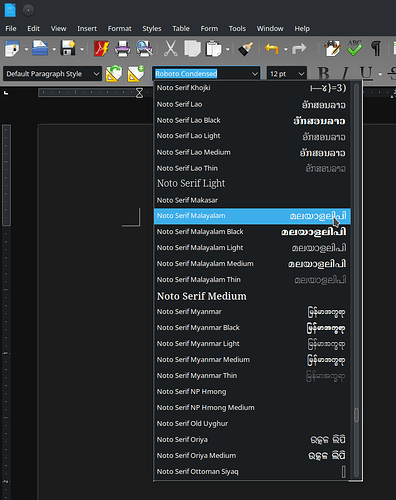Export directly as PDF icon
This screenshot has height=500, width=396.
tap(101, 49)
